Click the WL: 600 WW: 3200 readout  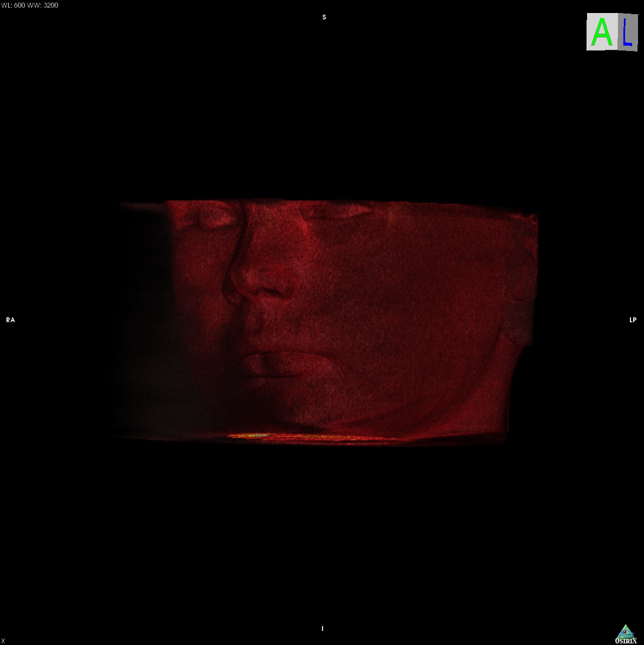click(x=30, y=5)
